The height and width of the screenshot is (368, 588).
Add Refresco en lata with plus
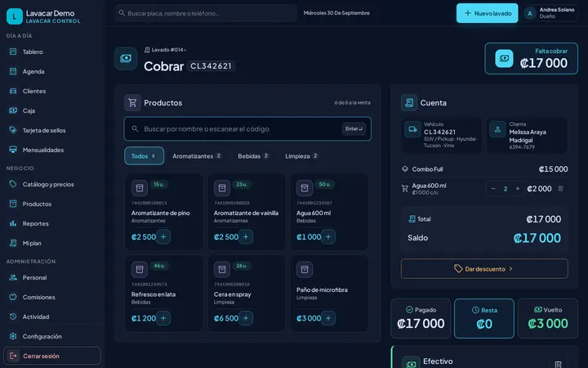tap(163, 318)
